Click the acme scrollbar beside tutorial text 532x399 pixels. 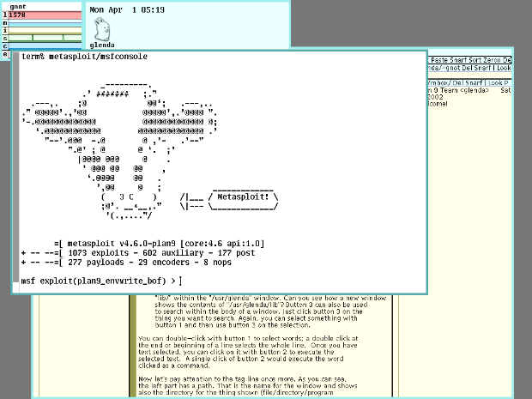132,343
